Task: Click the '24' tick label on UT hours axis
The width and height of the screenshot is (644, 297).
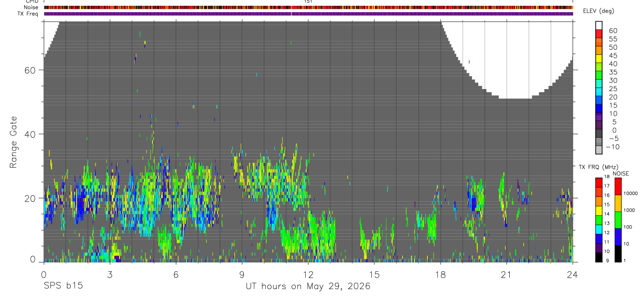Action: coord(572,274)
